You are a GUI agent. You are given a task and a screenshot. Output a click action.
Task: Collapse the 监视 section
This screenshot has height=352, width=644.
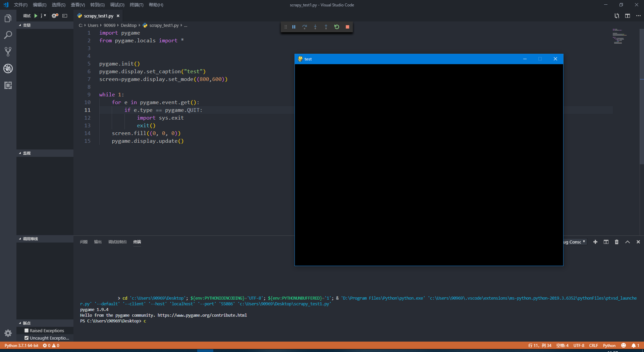coord(45,153)
